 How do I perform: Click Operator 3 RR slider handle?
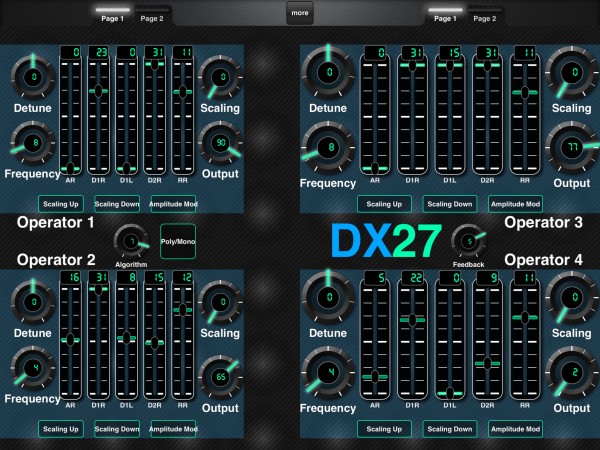click(x=525, y=92)
